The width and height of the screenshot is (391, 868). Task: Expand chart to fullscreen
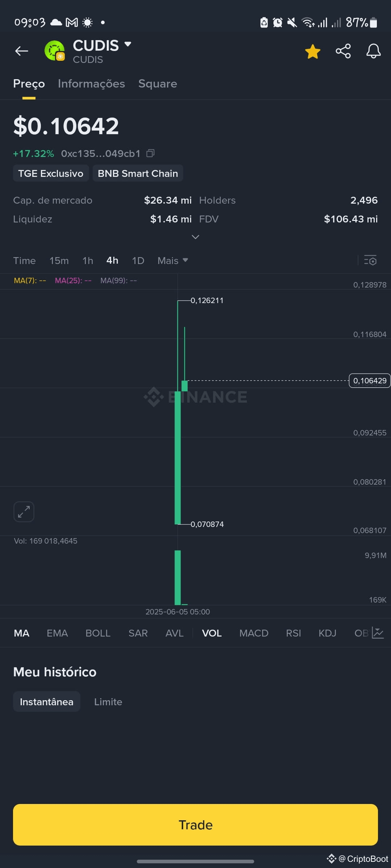[x=24, y=512]
